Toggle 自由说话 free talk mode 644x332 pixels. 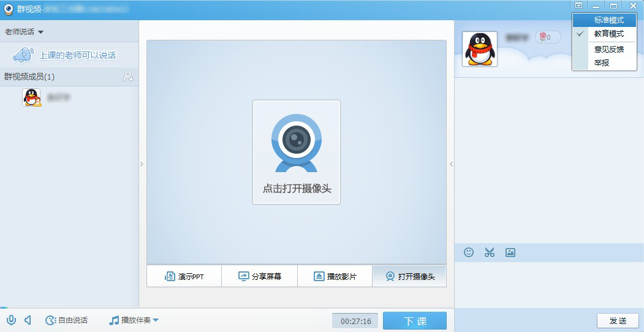66,320
